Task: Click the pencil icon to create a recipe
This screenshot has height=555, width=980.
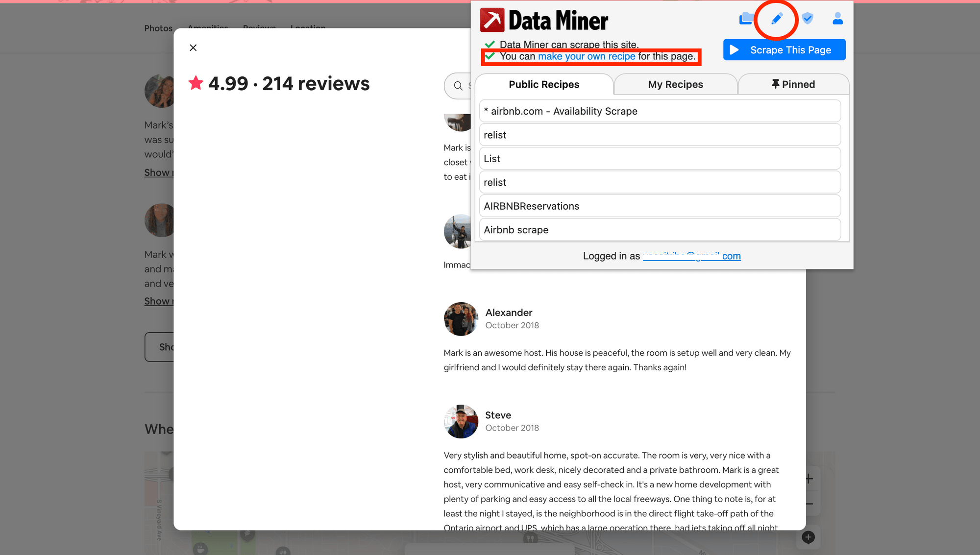Action: (x=777, y=19)
